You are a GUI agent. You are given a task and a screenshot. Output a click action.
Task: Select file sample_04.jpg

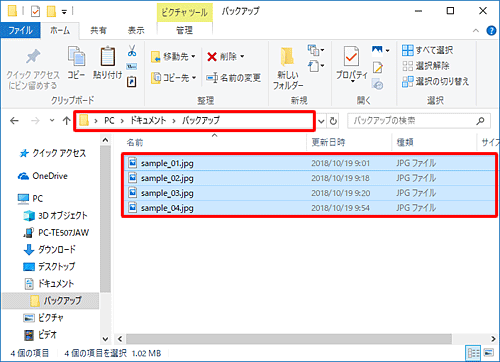pyautogui.click(x=309, y=208)
